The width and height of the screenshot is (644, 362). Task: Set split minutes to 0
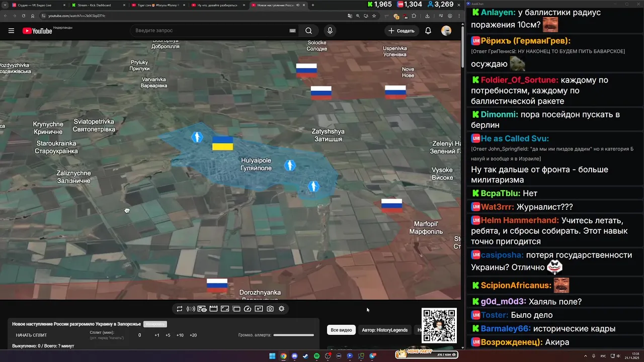click(140, 335)
